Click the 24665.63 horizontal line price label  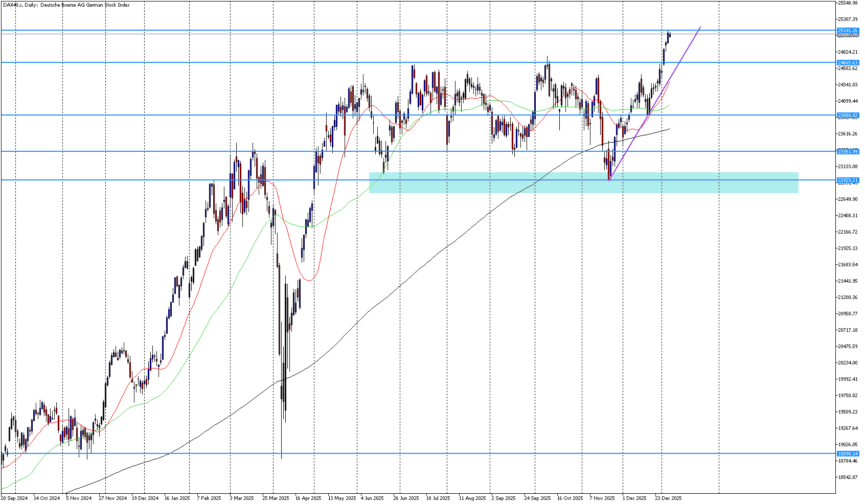tap(847, 63)
